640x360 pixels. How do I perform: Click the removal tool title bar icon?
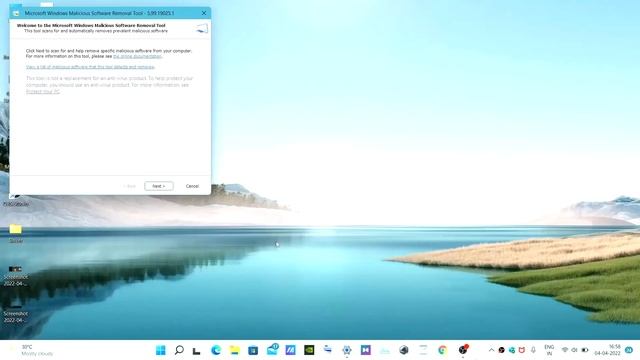click(x=16, y=13)
